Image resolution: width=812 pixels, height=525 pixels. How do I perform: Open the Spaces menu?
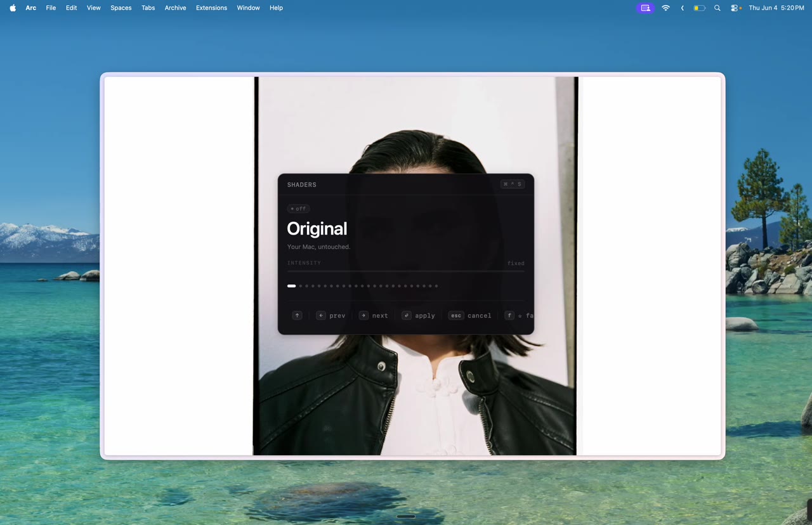(x=121, y=8)
